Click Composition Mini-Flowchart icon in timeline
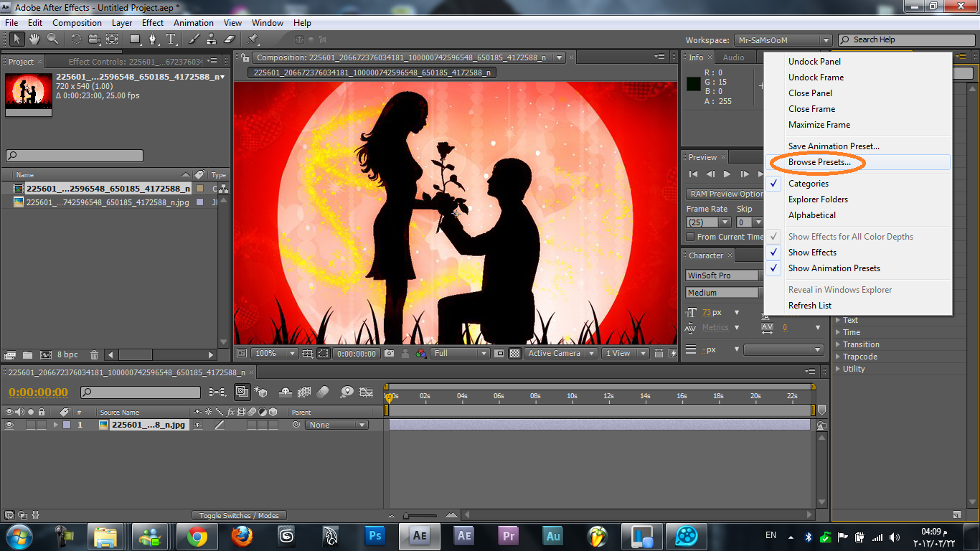Image resolution: width=980 pixels, height=551 pixels. pyautogui.click(x=217, y=392)
